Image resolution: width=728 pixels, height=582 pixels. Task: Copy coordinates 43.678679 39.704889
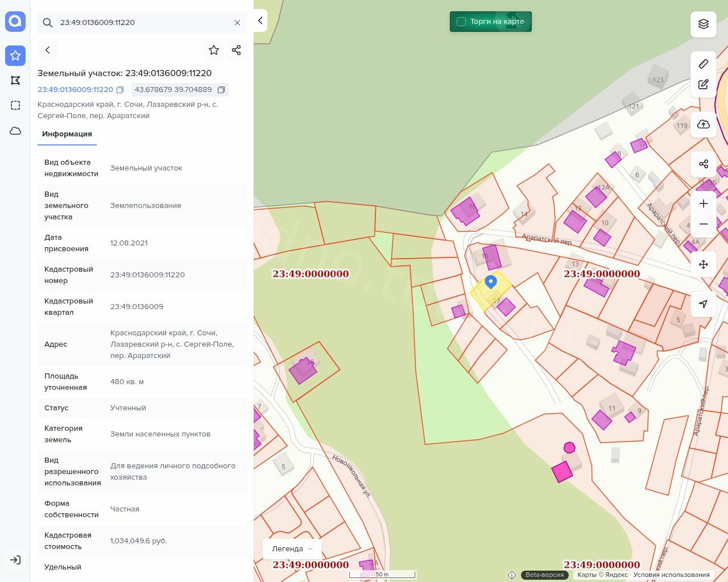pos(221,90)
